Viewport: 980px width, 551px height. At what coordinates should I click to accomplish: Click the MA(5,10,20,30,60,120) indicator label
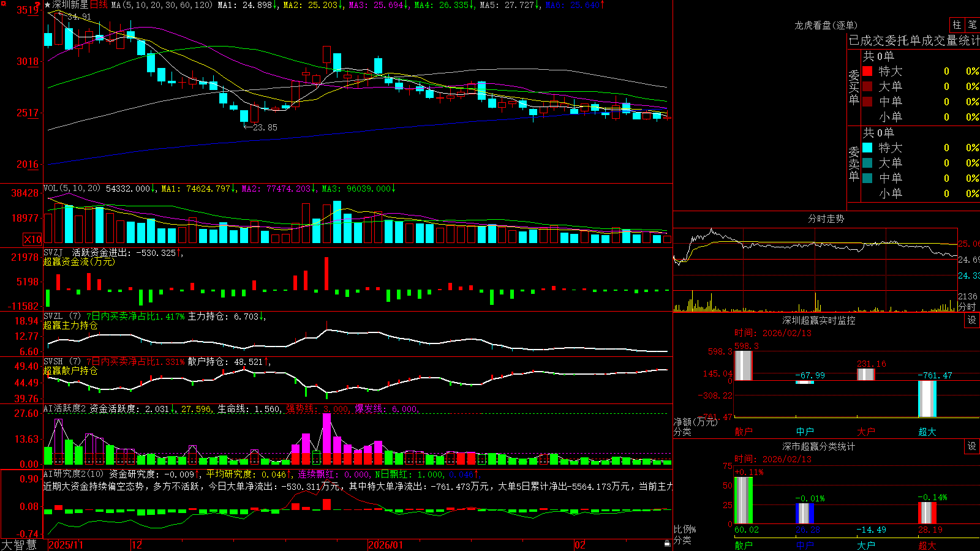point(162,5)
